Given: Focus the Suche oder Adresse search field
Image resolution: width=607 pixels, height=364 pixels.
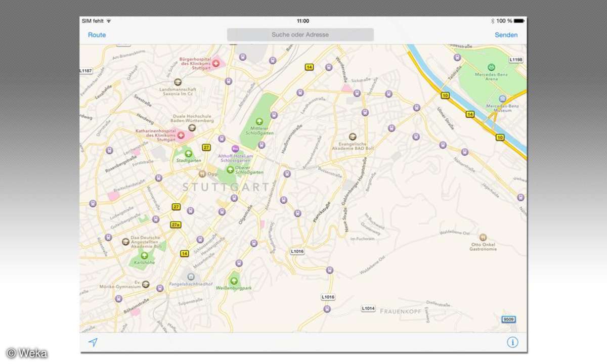Looking at the screenshot, I should click(300, 35).
